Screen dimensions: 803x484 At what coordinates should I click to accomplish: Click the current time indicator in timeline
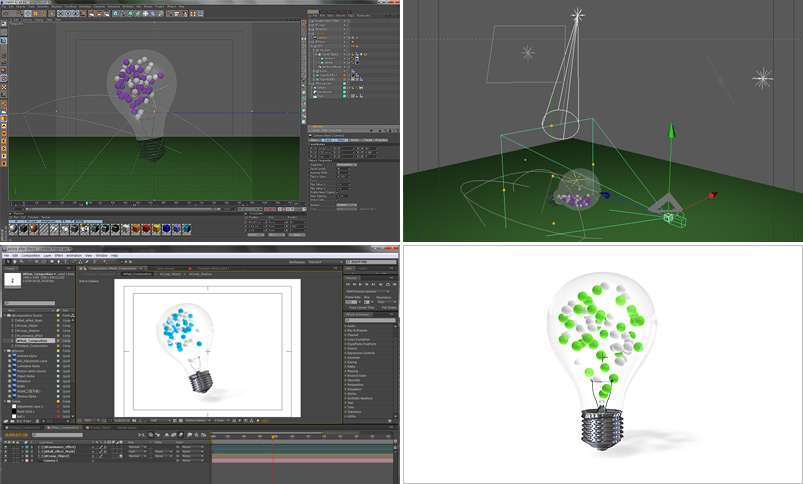(274, 436)
